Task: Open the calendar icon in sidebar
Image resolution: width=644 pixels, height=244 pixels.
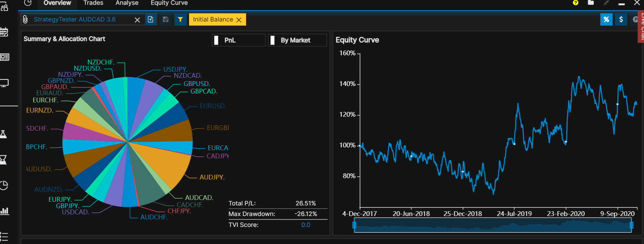Action: pyautogui.click(x=4, y=32)
